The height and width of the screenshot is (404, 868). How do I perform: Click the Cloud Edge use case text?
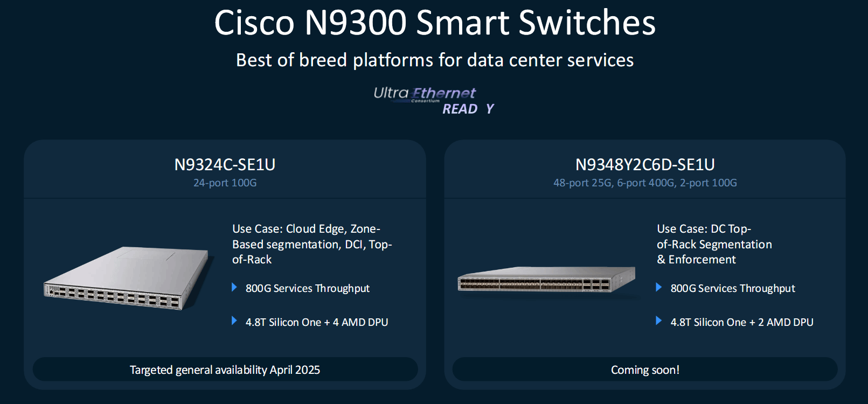click(311, 244)
